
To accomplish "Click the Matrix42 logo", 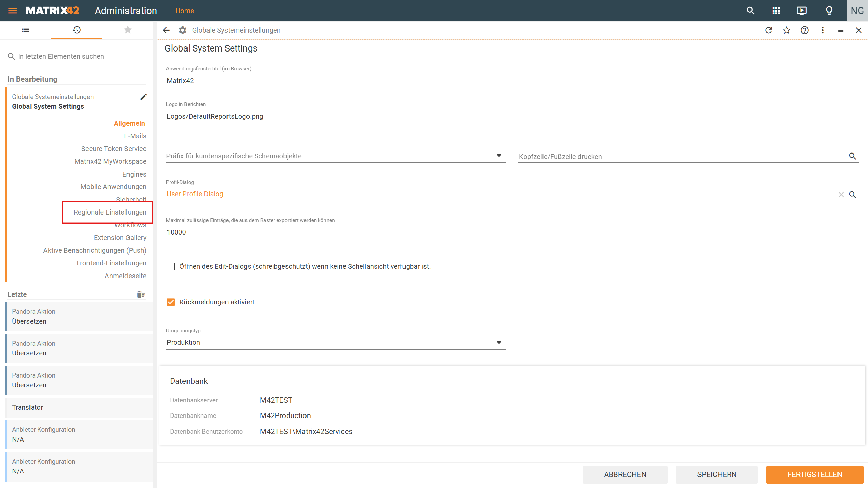I will (53, 11).
